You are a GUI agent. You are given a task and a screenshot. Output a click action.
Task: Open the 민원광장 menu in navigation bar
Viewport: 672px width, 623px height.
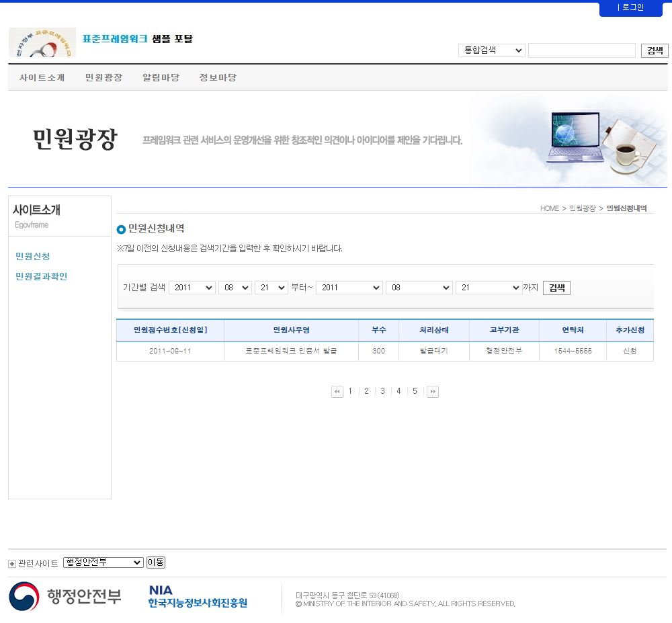[103, 77]
